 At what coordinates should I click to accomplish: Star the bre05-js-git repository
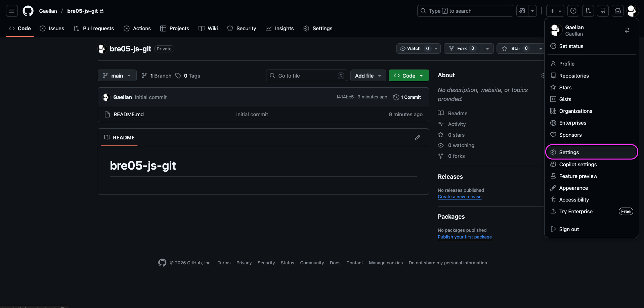coord(515,48)
